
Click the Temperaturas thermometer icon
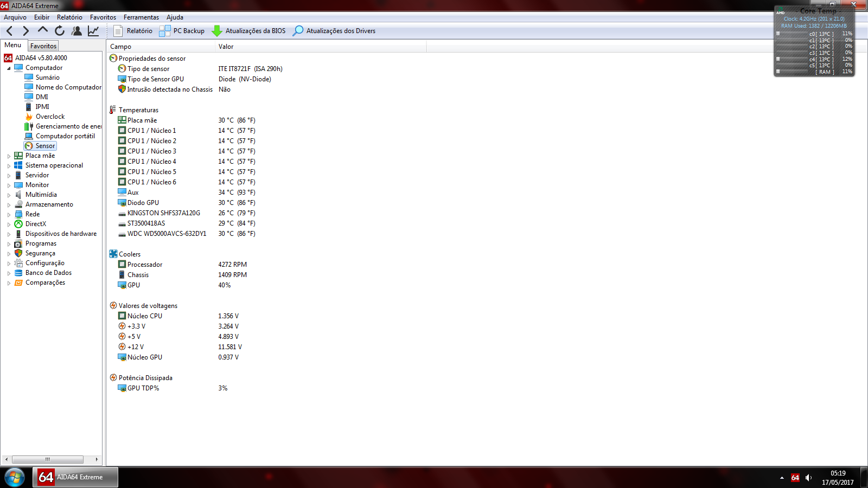coord(113,110)
